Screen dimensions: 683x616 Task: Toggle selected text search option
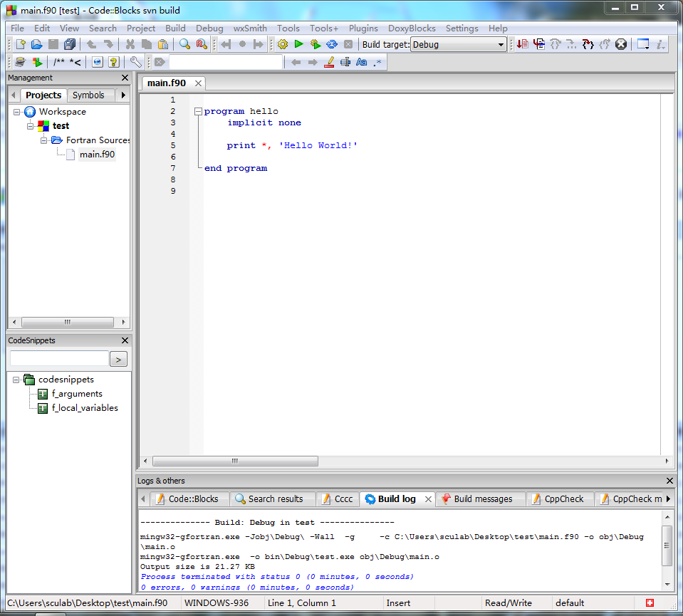coord(345,62)
